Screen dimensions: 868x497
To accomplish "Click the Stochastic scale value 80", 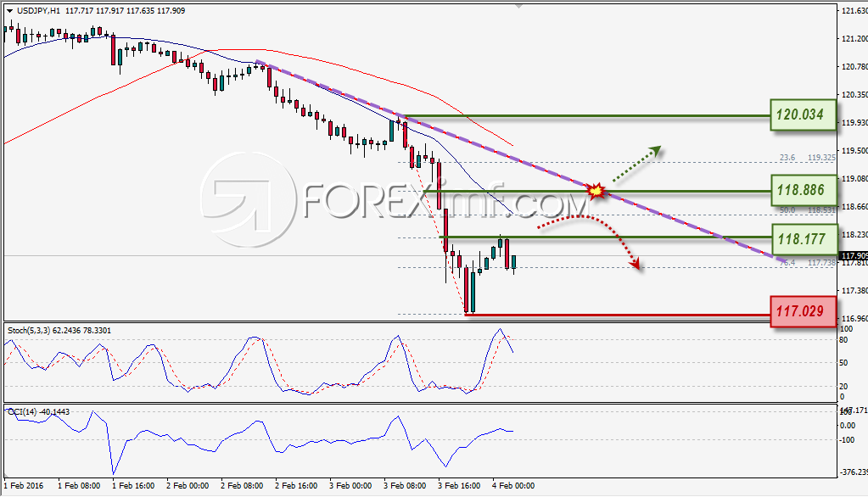I will [x=843, y=340].
